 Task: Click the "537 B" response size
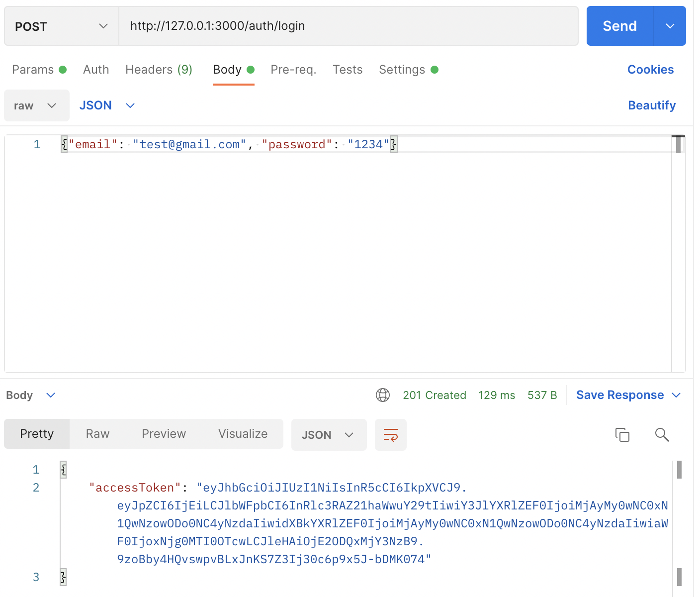[542, 395]
